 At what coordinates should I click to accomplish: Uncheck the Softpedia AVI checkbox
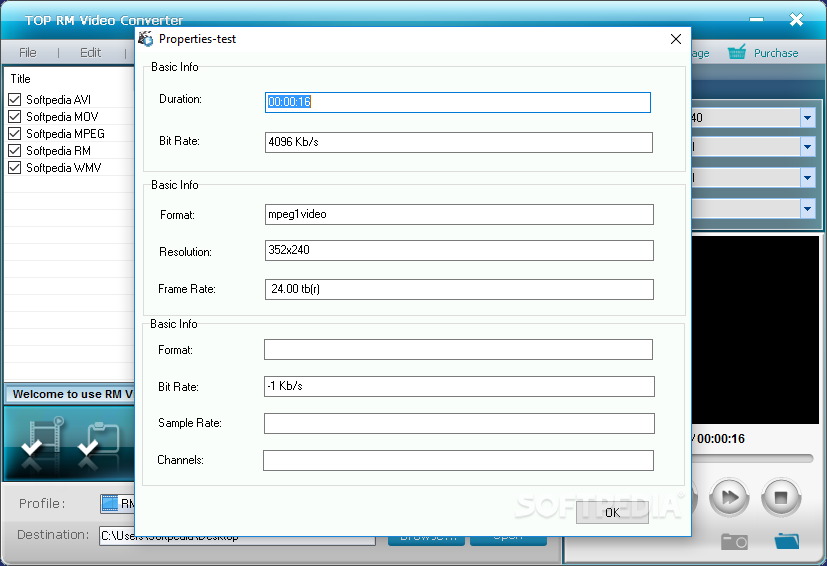click(x=15, y=99)
